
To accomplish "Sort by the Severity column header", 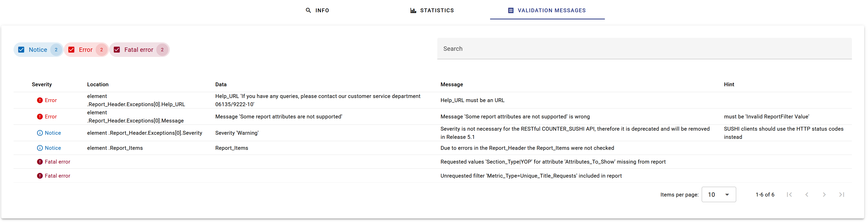I will pyautogui.click(x=42, y=84).
